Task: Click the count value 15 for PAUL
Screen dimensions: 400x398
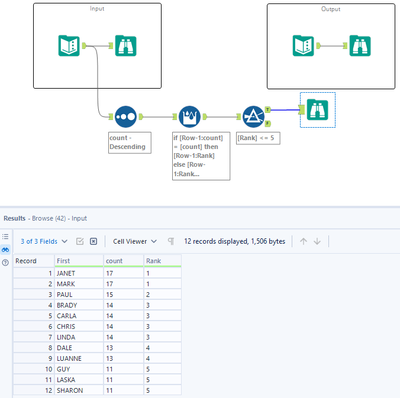Action: [x=123, y=295]
